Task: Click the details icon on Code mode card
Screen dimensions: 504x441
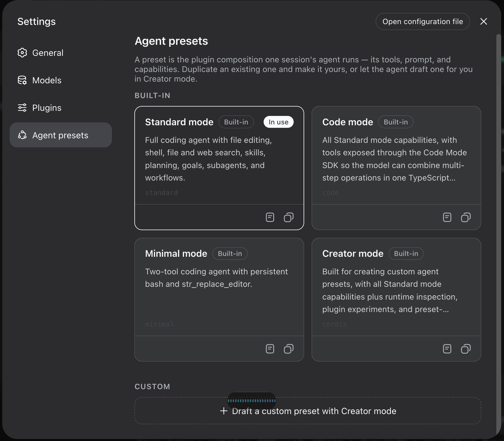Action: click(447, 217)
